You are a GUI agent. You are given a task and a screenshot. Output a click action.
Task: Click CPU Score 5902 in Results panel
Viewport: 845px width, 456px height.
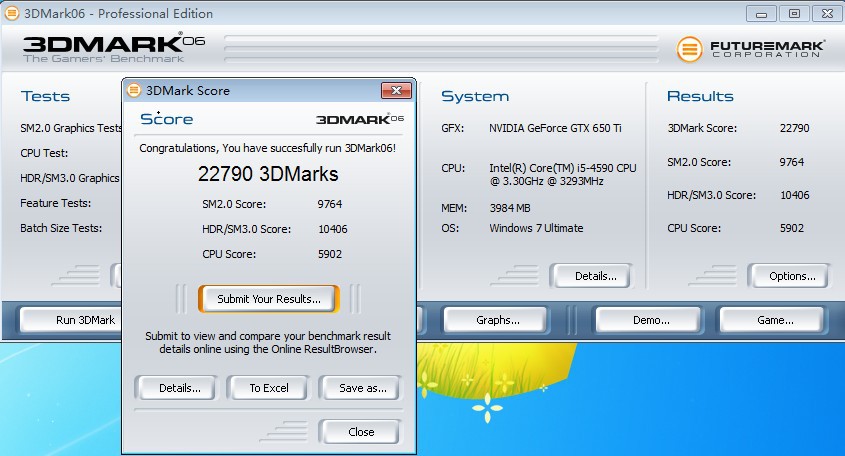792,228
